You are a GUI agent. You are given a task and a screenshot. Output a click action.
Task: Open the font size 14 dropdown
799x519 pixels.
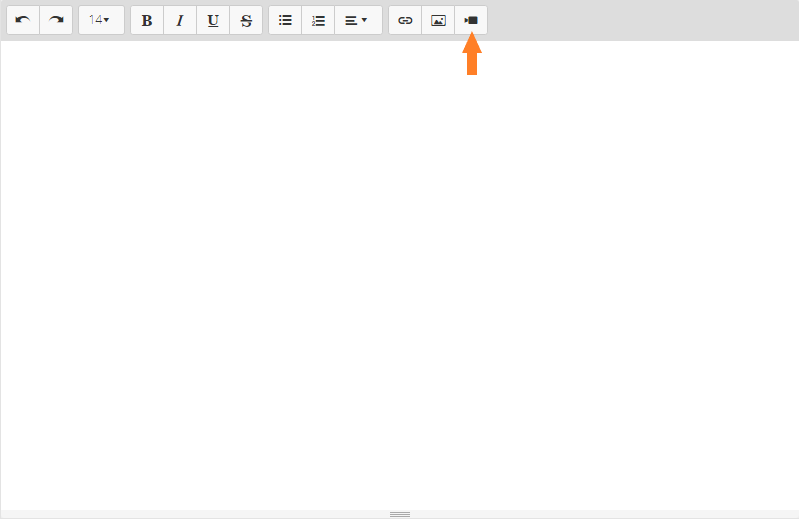(101, 20)
